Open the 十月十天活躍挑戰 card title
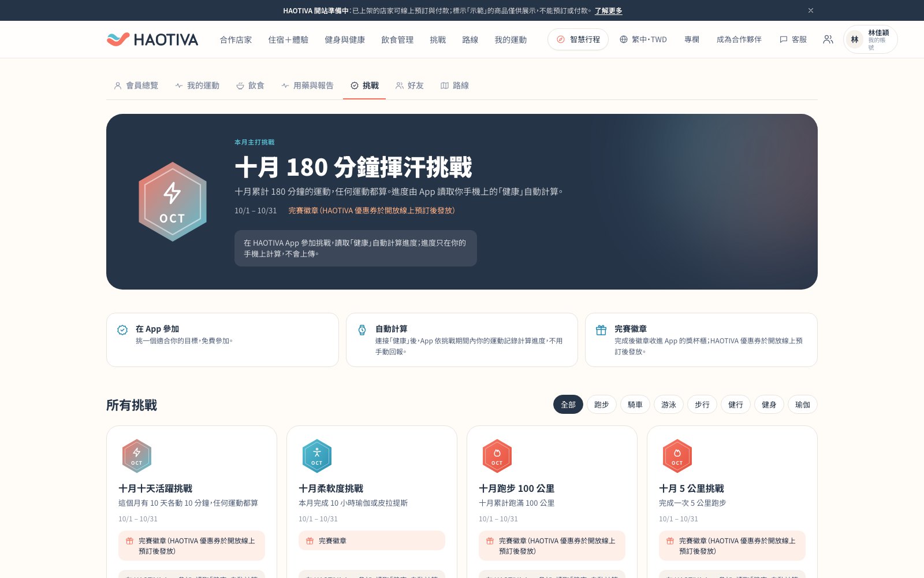The width and height of the screenshot is (924, 578). point(155,488)
